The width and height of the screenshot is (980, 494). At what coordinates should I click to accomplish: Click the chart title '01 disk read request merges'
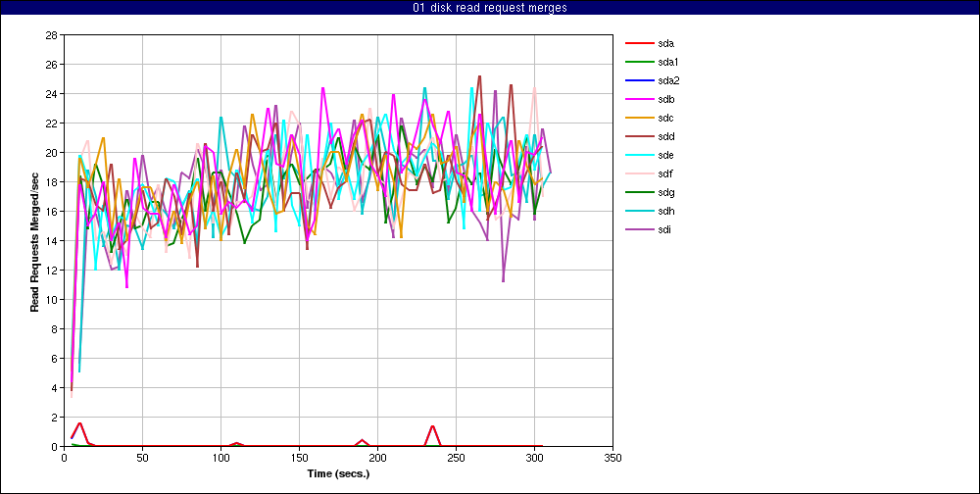tap(490, 8)
